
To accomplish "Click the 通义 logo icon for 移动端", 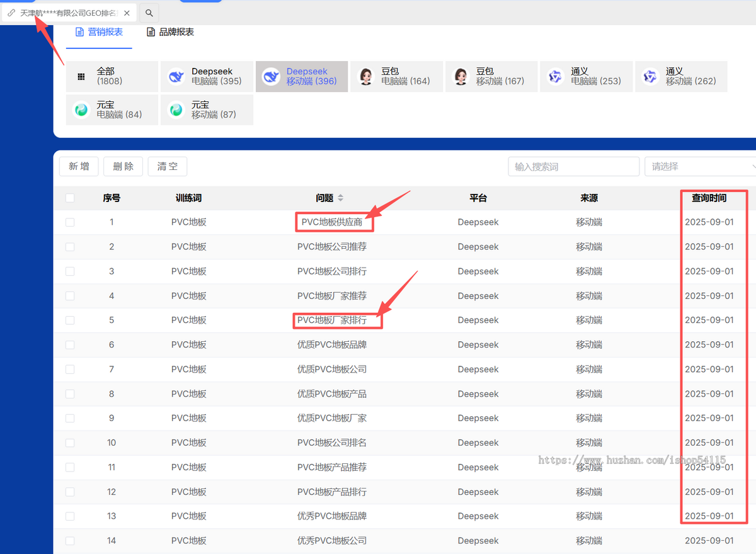I will pyautogui.click(x=650, y=77).
